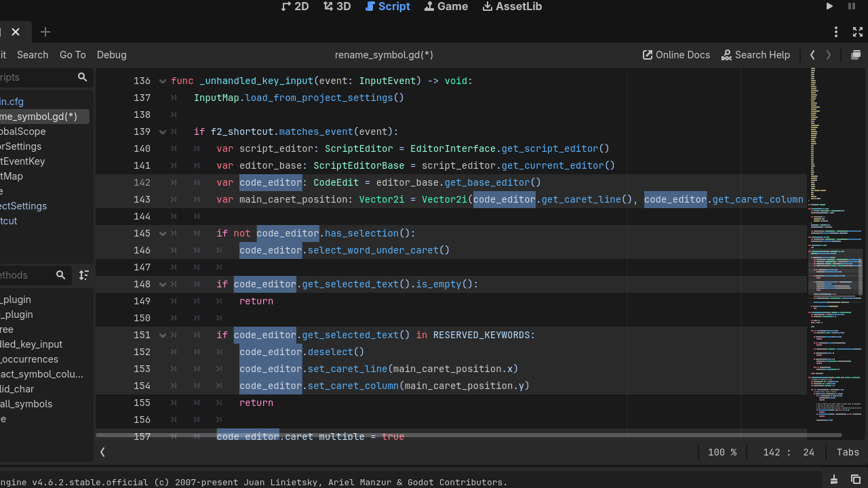Open the Debug menu
Image resolution: width=868 pixels, height=488 pixels.
(112, 55)
